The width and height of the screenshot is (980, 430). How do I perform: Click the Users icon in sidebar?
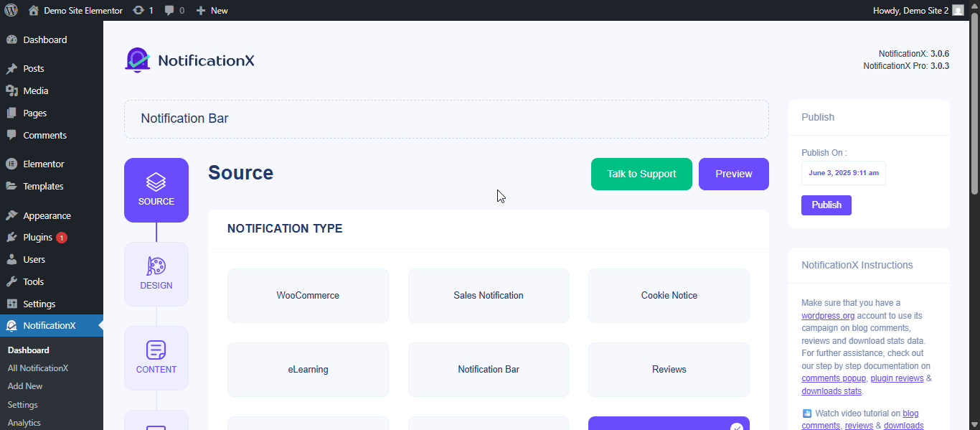(11, 259)
